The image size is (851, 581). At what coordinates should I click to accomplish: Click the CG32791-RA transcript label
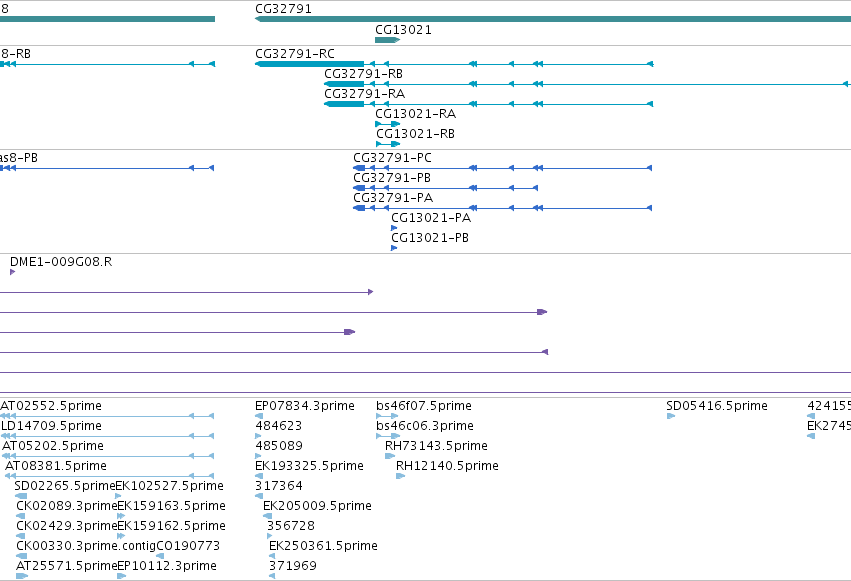click(364, 94)
